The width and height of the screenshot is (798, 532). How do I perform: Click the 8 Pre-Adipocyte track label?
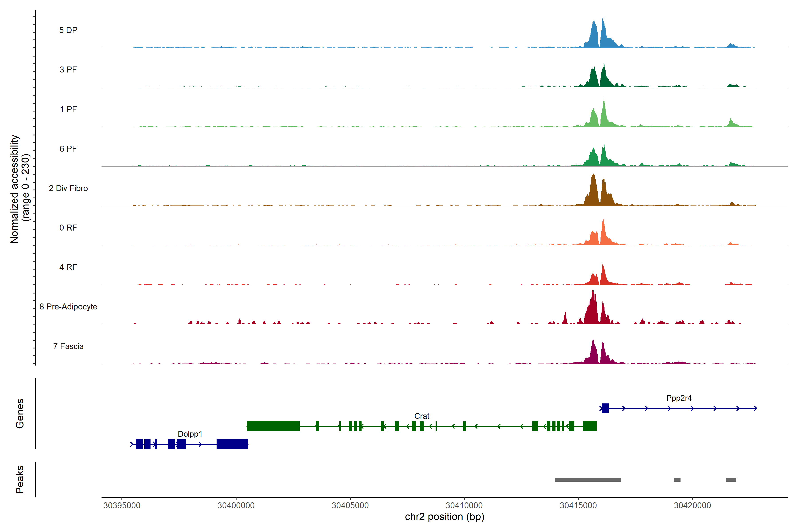click(68, 307)
